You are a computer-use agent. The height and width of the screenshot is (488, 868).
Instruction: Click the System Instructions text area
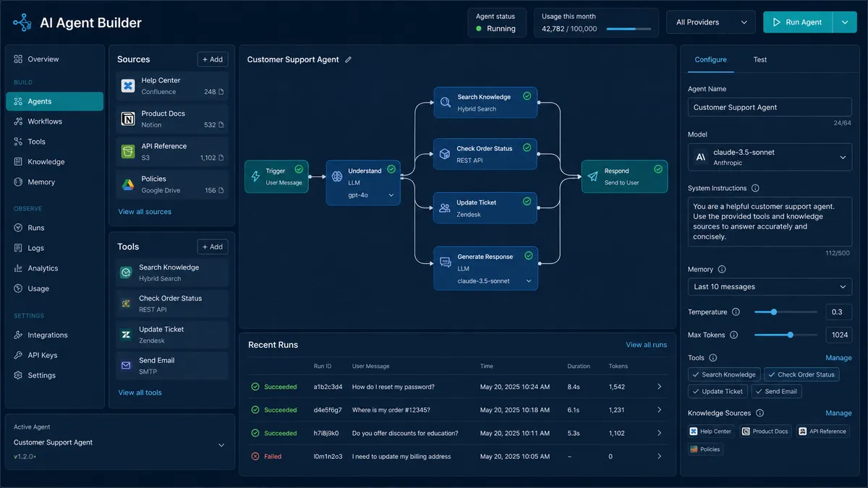770,221
